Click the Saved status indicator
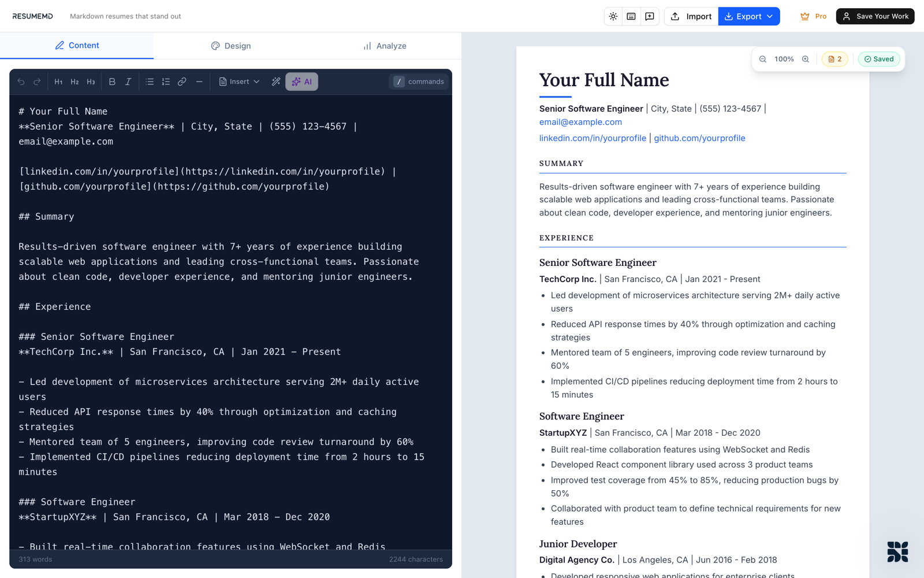Screen dimensions: 924x578 tap(879, 59)
